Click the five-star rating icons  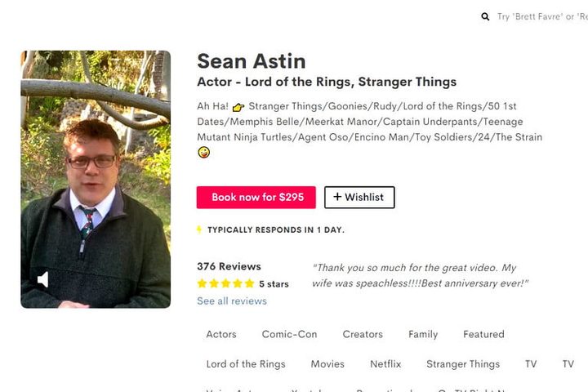coord(225,284)
